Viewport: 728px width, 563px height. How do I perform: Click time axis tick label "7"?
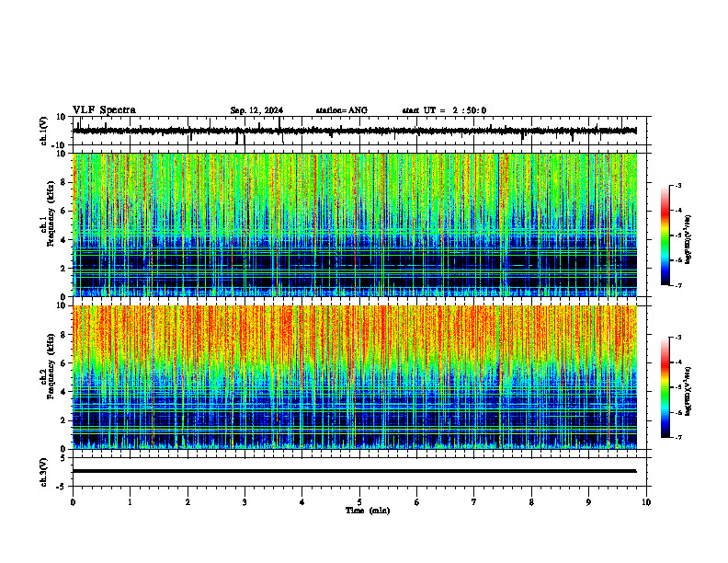point(474,502)
